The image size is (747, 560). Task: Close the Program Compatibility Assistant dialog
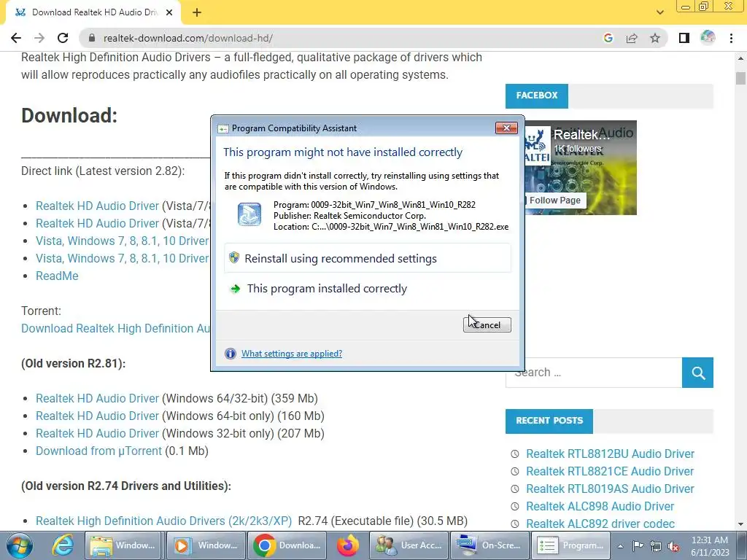[x=506, y=128]
